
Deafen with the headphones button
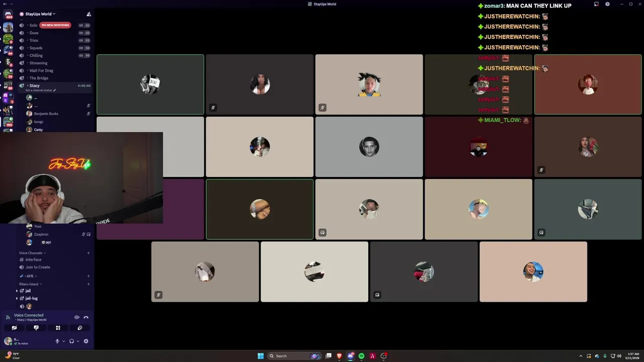[71, 341]
